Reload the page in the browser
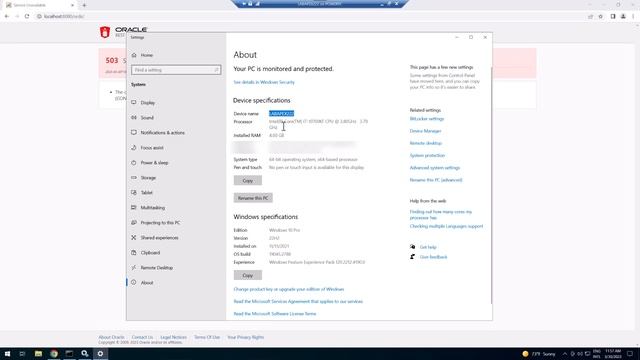The image size is (640, 360). [x=27, y=16]
